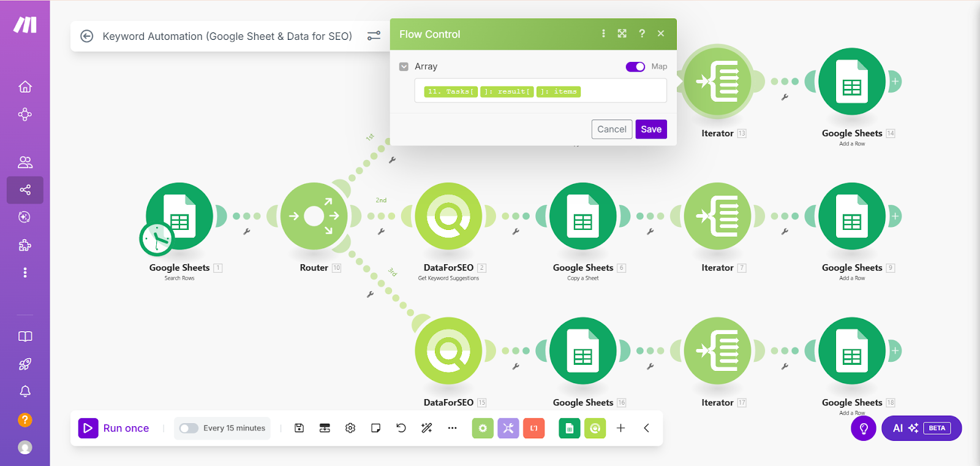Click the Google Sheets favorite in toolbar

pyautogui.click(x=570, y=428)
